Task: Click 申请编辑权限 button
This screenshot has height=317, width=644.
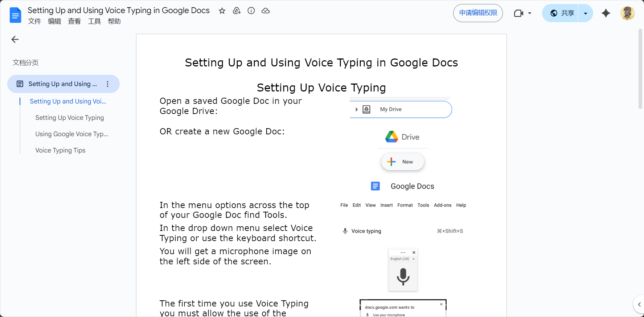Action: click(478, 13)
